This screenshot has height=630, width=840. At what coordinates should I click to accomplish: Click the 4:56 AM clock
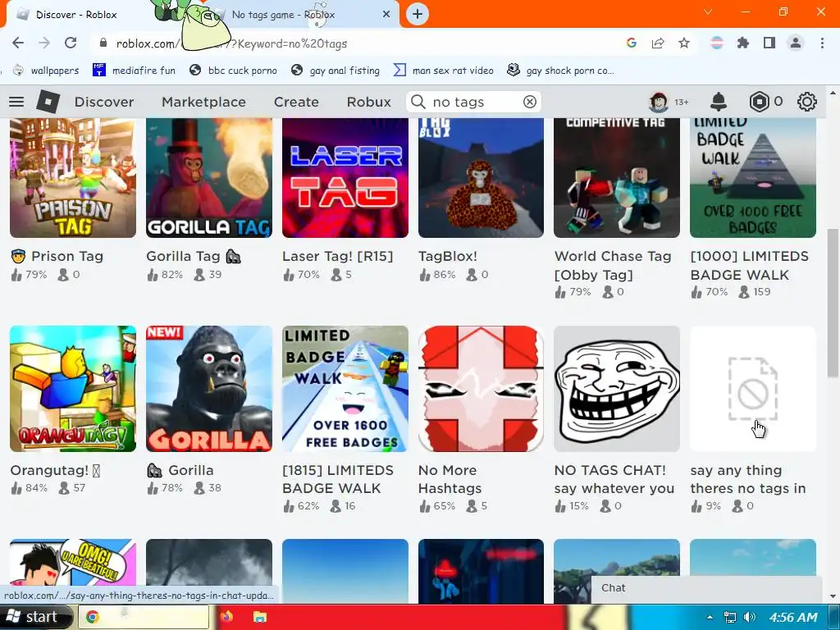[x=793, y=617]
